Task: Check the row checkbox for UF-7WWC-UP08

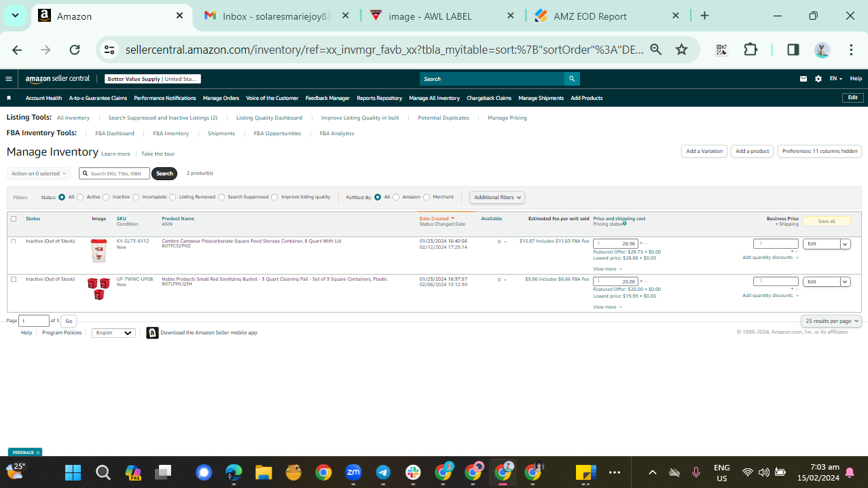Action: tap(14, 279)
